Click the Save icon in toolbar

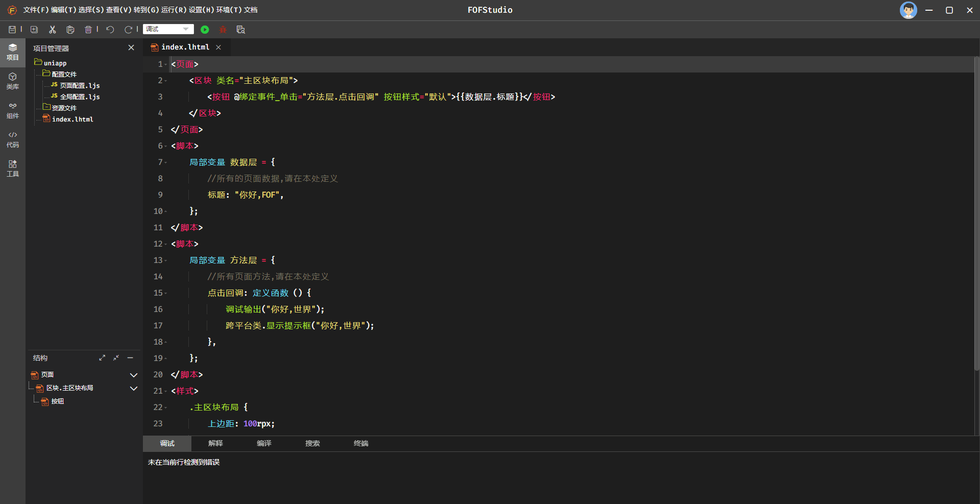[12, 30]
